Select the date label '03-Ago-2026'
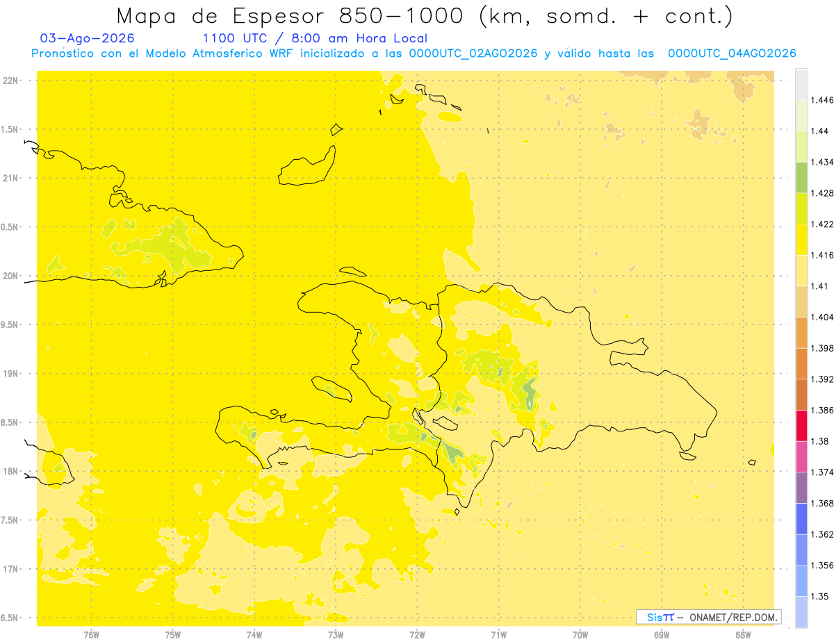 click(x=88, y=38)
